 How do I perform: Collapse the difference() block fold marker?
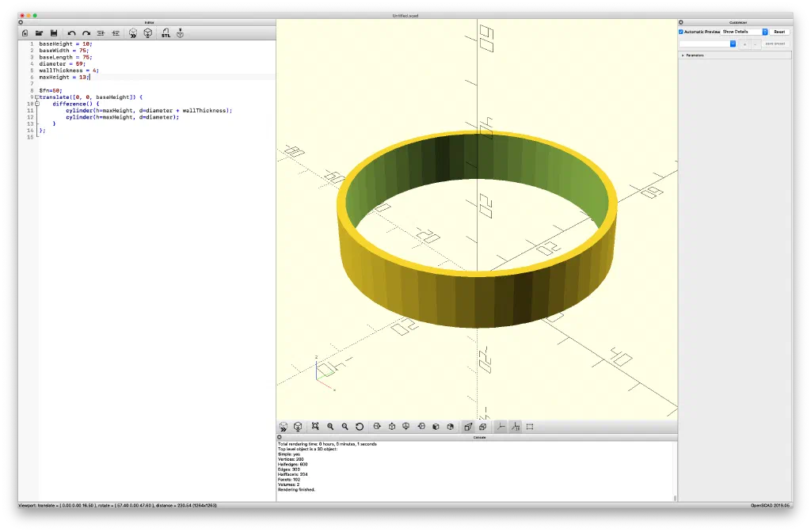(36, 104)
